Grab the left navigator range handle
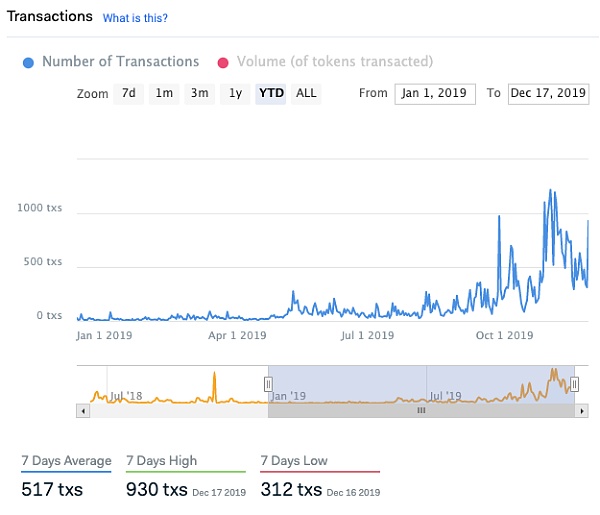600x515 pixels. pyautogui.click(x=268, y=384)
